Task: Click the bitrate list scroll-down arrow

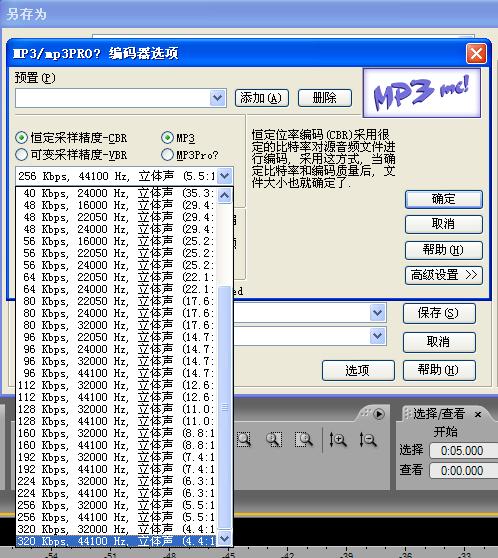Action: point(225,538)
